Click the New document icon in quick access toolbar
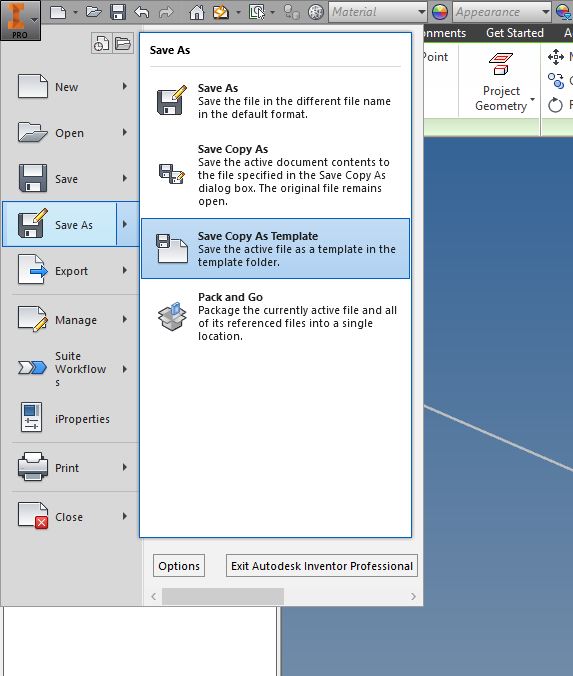This screenshot has width=573, height=676. [58, 12]
